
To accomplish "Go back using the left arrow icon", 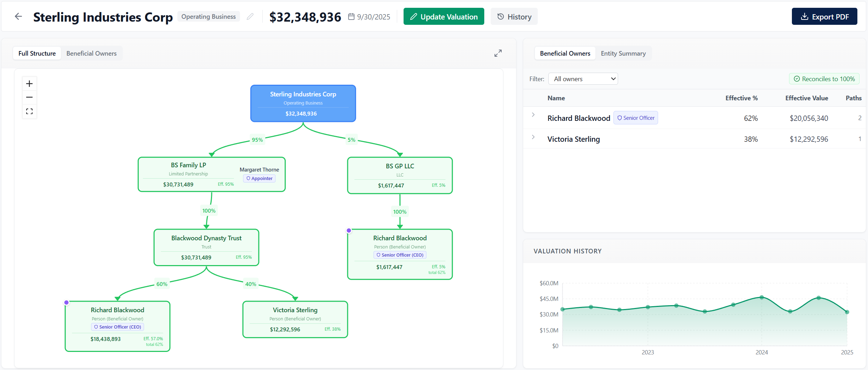I will (x=18, y=16).
